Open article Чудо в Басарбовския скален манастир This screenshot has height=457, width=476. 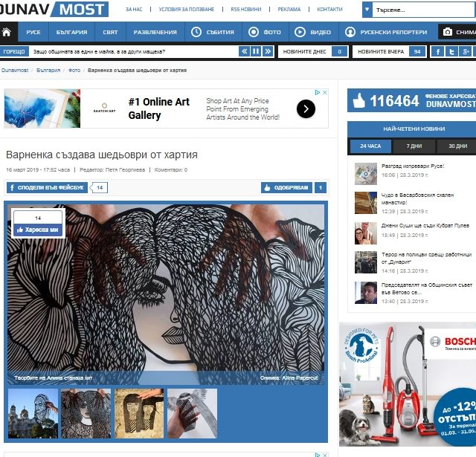417,198
